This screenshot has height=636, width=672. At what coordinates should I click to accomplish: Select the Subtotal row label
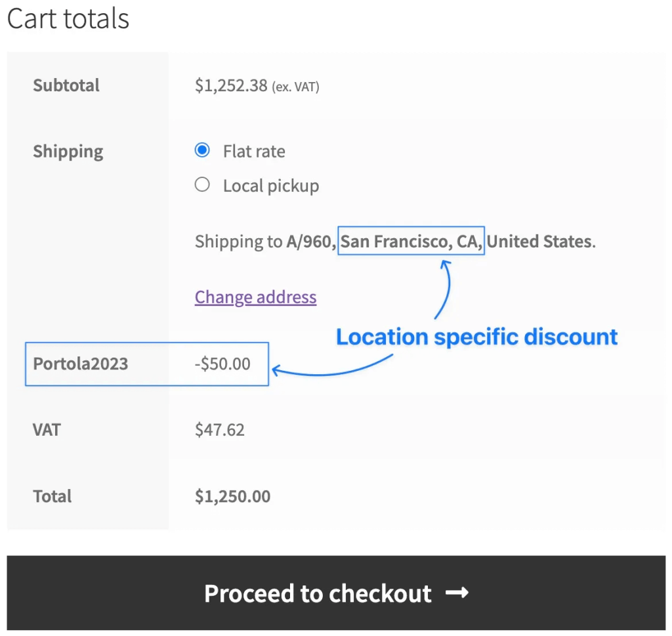coord(66,85)
